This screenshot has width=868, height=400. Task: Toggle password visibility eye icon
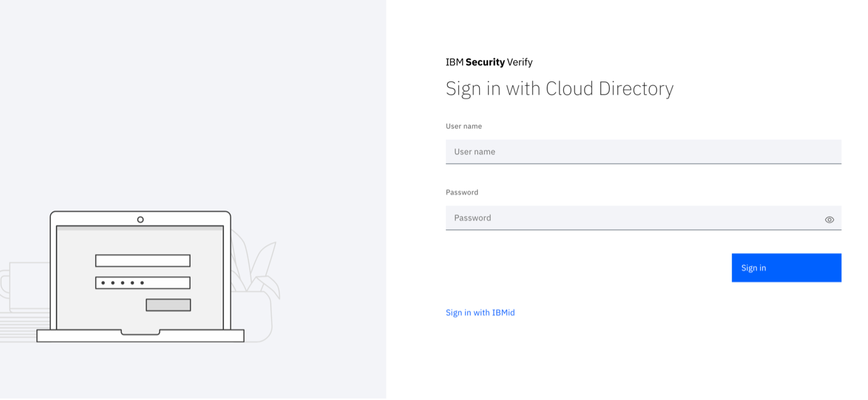tap(829, 219)
